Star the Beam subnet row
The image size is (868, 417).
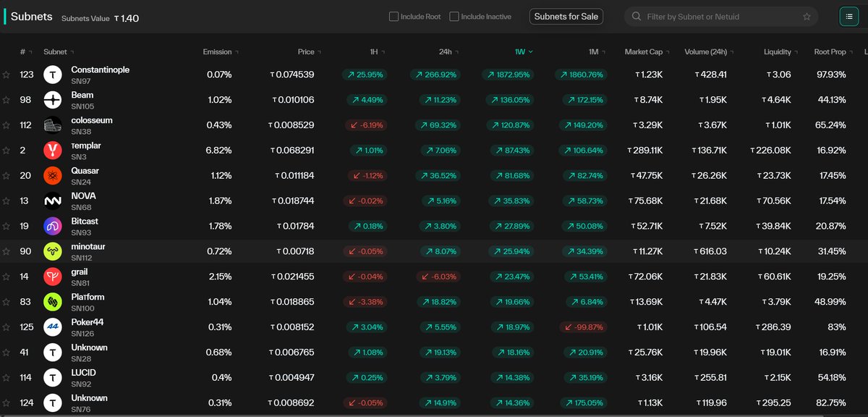point(6,100)
